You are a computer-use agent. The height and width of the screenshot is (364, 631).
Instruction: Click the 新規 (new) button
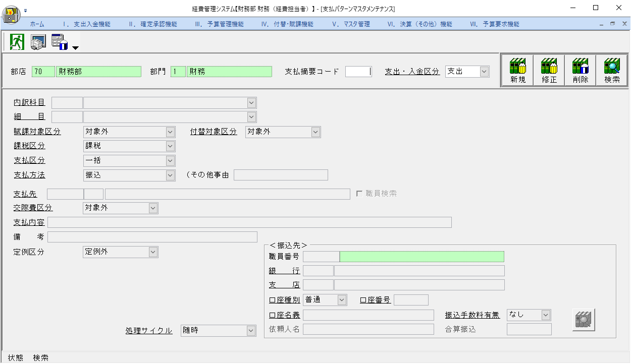[x=518, y=71]
